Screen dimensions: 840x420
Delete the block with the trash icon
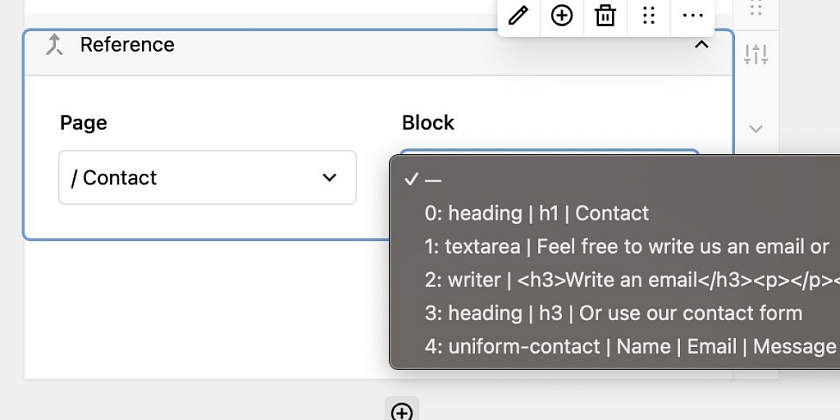click(x=605, y=16)
